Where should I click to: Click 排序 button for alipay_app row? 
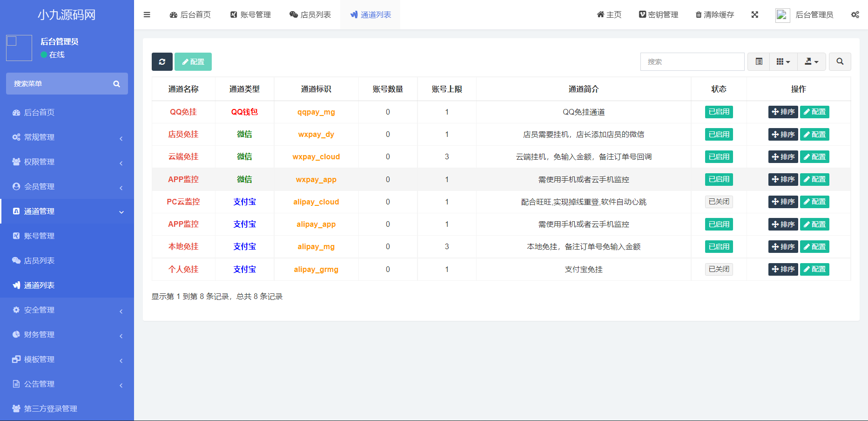[x=783, y=224]
